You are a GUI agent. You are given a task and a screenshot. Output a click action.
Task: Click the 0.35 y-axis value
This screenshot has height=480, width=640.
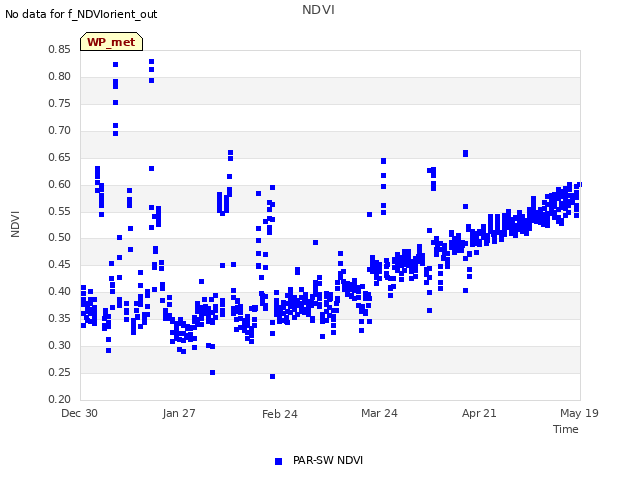tap(60, 318)
